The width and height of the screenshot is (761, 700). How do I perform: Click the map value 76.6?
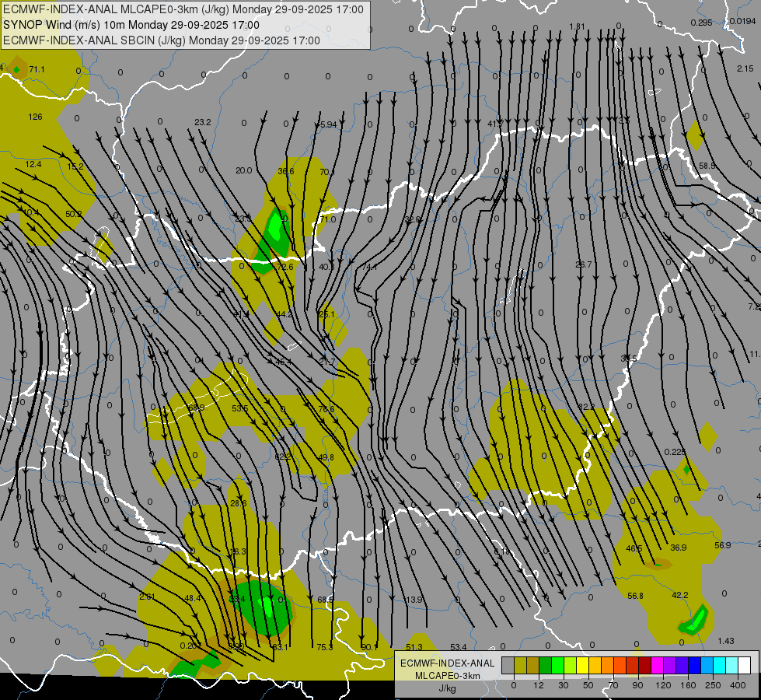click(x=326, y=409)
